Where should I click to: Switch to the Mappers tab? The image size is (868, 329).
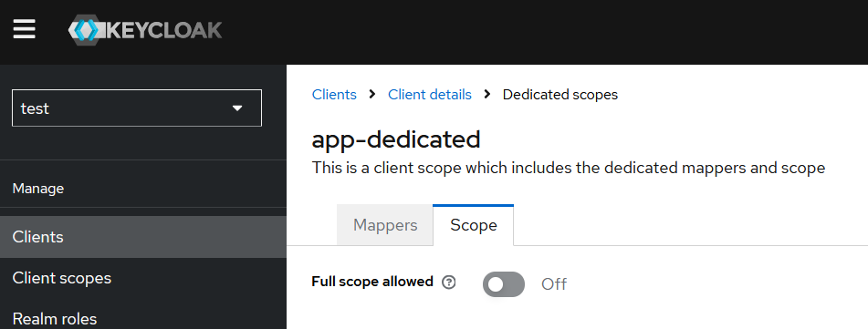[x=385, y=225]
